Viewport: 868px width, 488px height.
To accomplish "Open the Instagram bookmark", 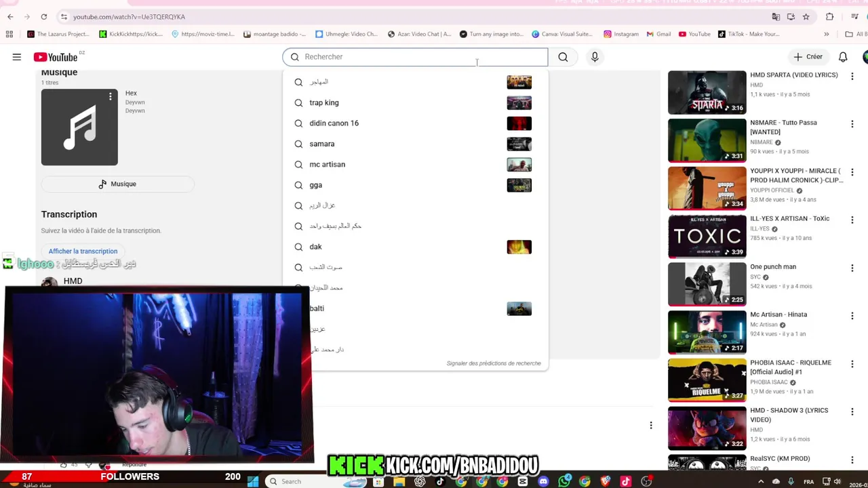I will [621, 34].
